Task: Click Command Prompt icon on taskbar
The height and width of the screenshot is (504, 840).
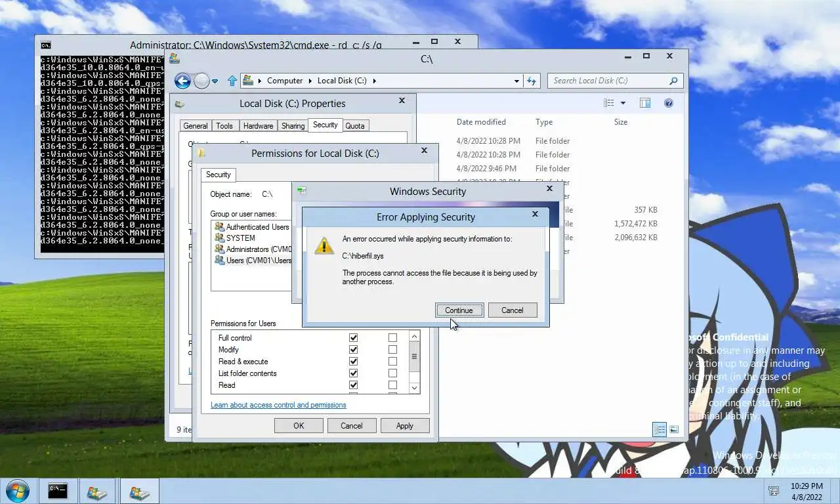Action: tap(58, 491)
